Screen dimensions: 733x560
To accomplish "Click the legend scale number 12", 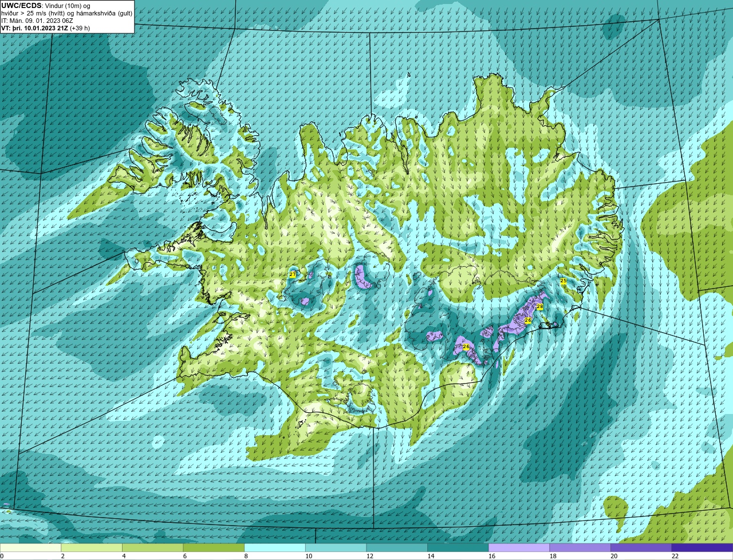I will coord(370,555).
